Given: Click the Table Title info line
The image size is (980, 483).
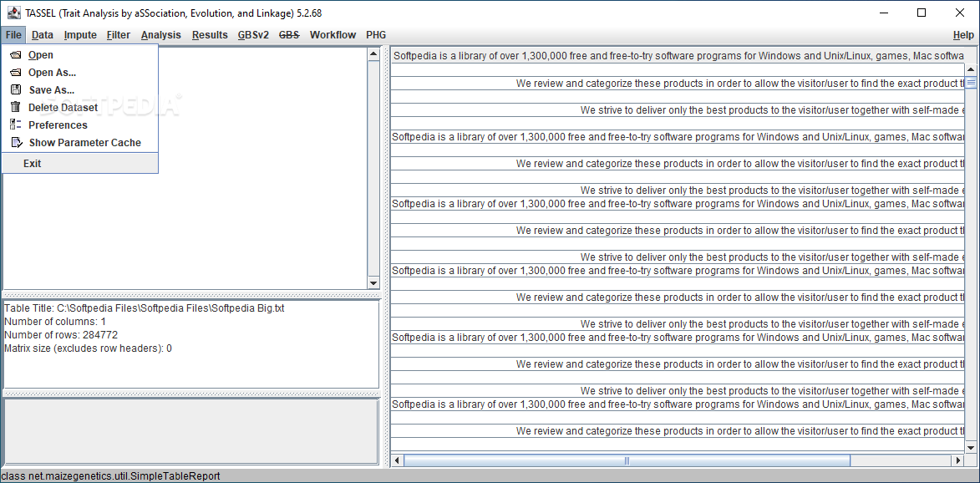Looking at the screenshot, I should pyautogui.click(x=145, y=308).
